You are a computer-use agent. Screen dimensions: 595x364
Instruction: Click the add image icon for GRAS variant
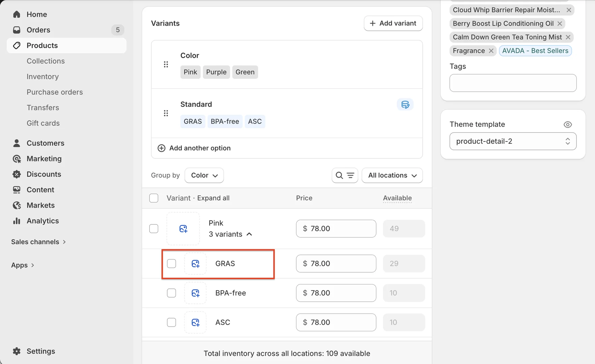[195, 264]
